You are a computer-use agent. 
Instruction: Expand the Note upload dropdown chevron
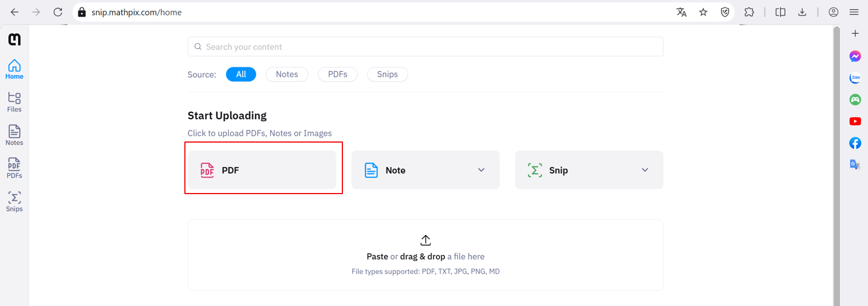click(x=481, y=170)
